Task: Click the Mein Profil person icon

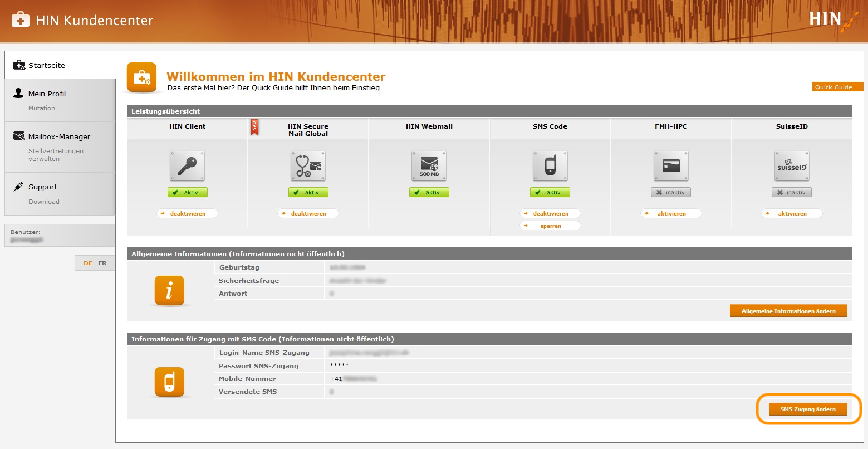Action: (18, 93)
